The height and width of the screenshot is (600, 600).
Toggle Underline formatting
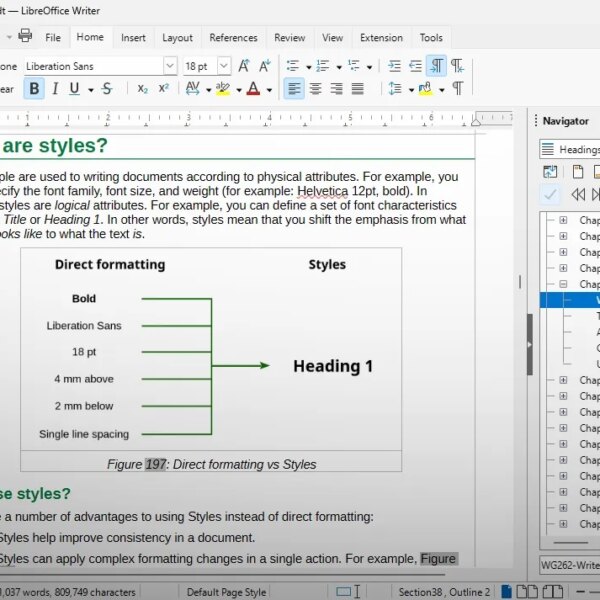point(74,89)
